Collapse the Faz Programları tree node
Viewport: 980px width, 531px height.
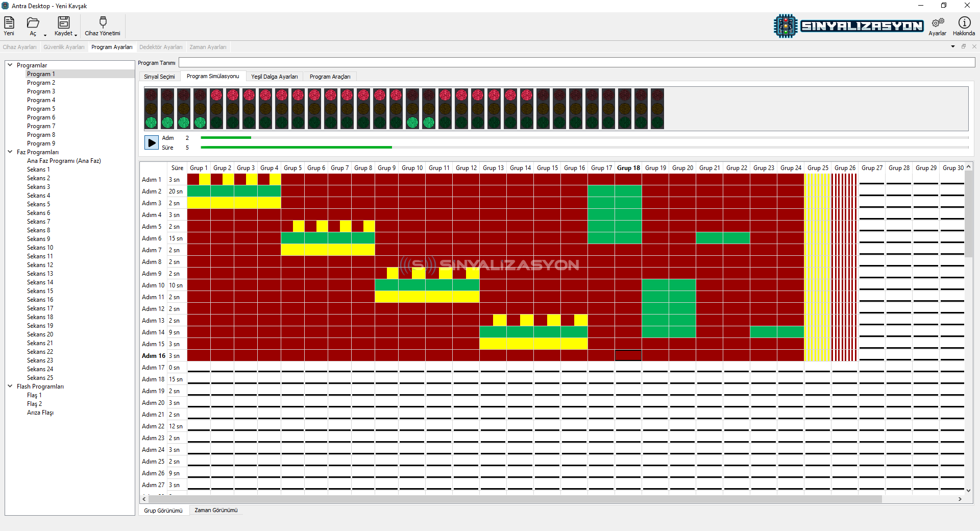coord(10,152)
